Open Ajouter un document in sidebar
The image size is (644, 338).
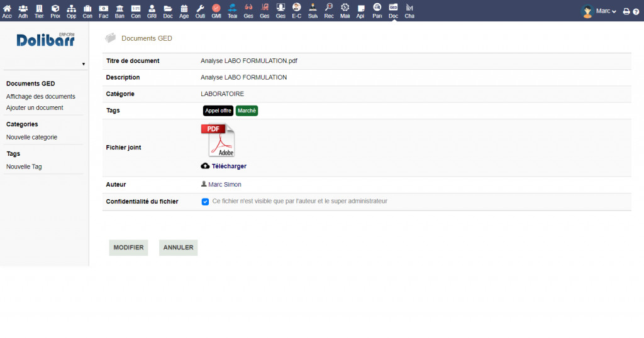click(35, 107)
